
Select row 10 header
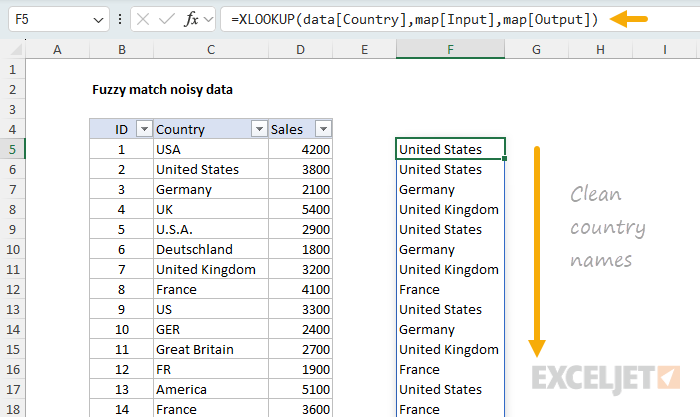tap(12, 249)
